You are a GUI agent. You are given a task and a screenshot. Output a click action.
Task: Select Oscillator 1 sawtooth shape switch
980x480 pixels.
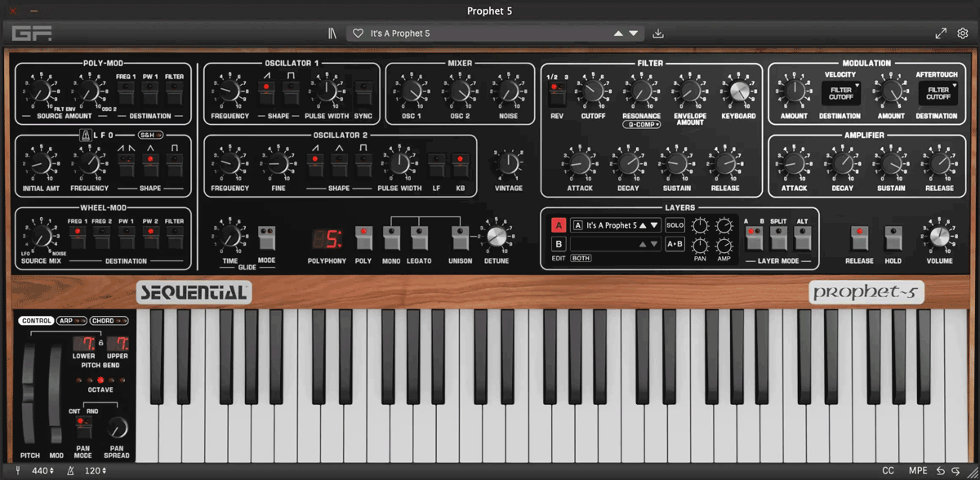[265, 92]
